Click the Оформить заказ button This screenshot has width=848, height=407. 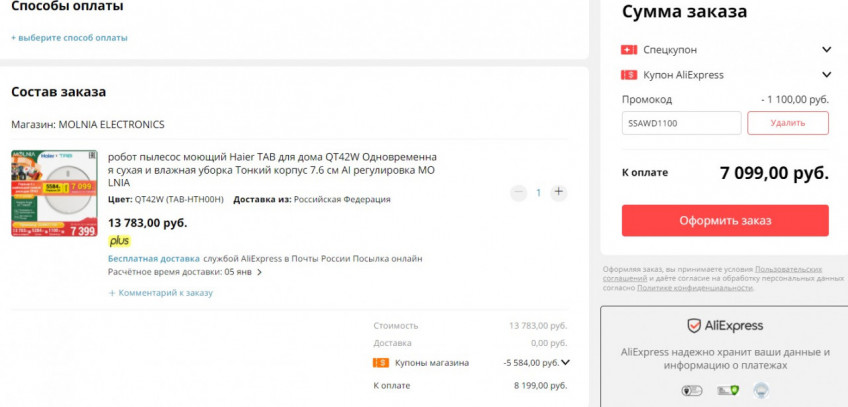pos(724,220)
